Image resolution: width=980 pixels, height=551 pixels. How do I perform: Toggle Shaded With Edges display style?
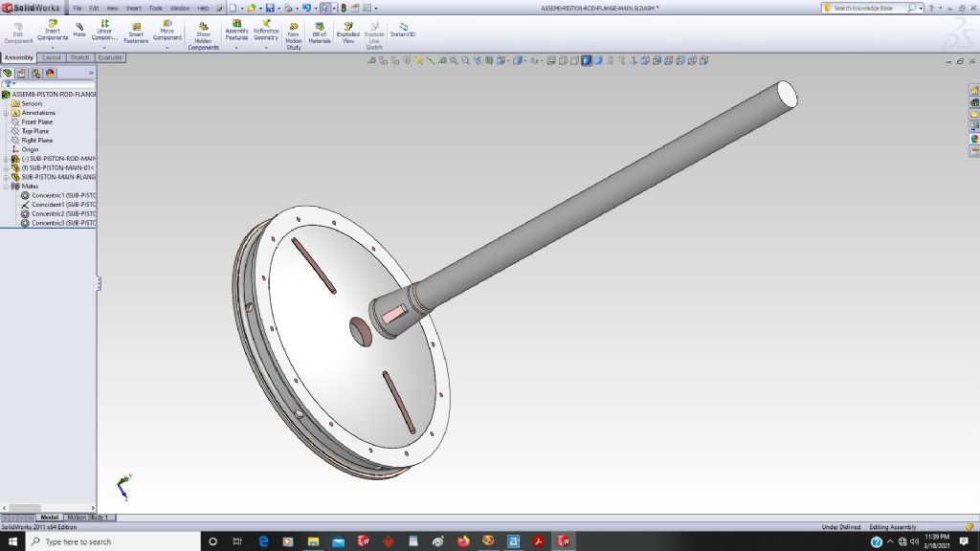pos(586,60)
